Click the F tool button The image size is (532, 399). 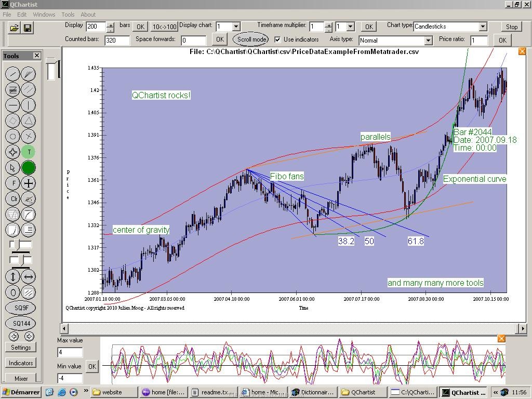(13, 183)
